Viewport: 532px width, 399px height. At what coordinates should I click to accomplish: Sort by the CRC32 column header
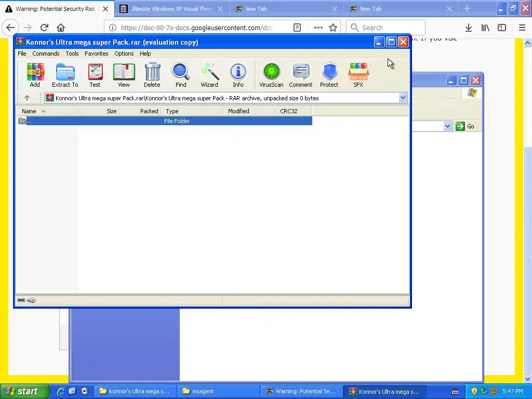[293, 111]
